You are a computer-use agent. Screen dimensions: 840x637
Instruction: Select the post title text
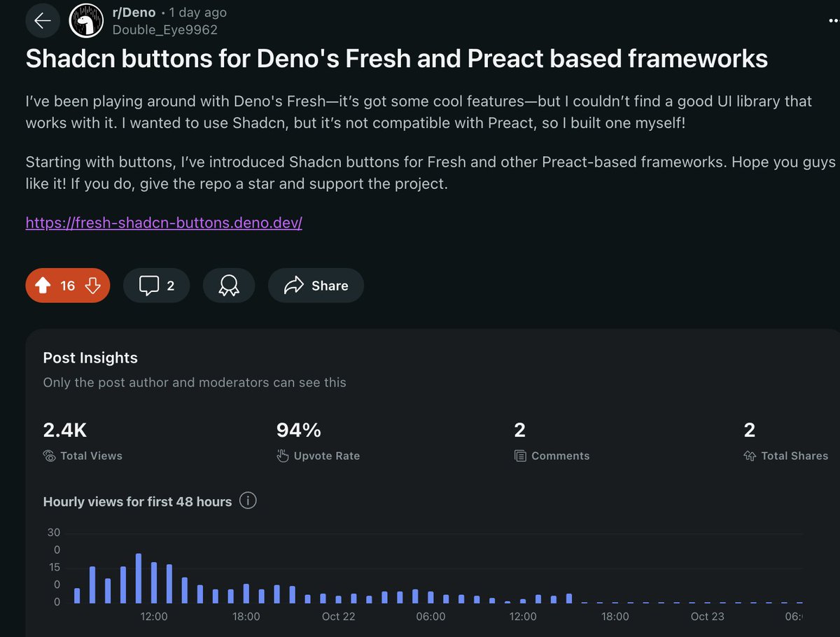[397, 59]
